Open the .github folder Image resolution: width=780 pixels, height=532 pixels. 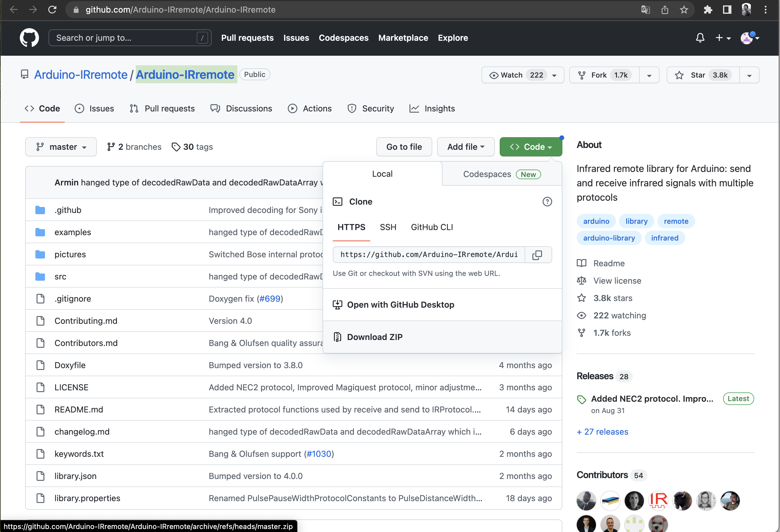pyautogui.click(x=68, y=210)
